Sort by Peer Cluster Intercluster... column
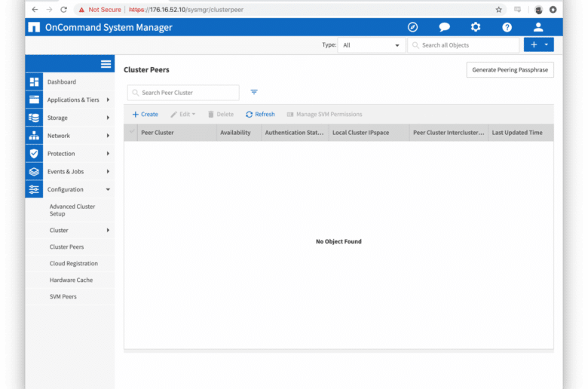This screenshot has width=588, height=389. pos(449,133)
